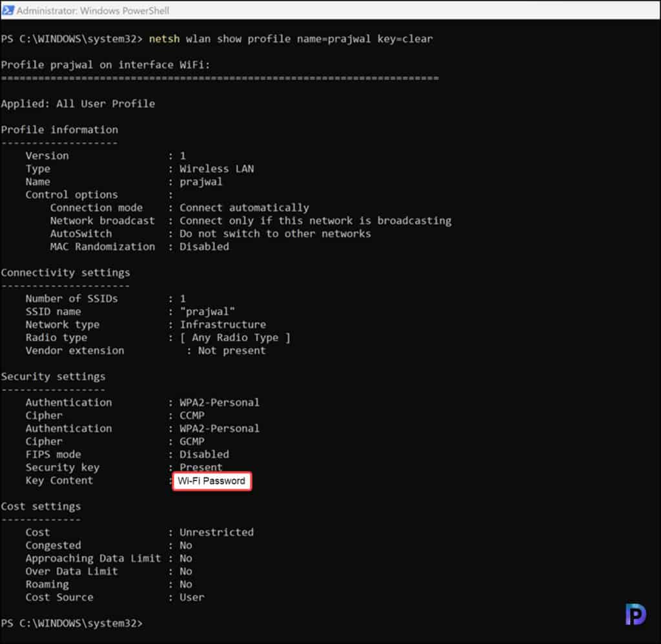This screenshot has height=644, width=661.
Task: Click the Cost Source value 'User'
Action: click(192, 597)
